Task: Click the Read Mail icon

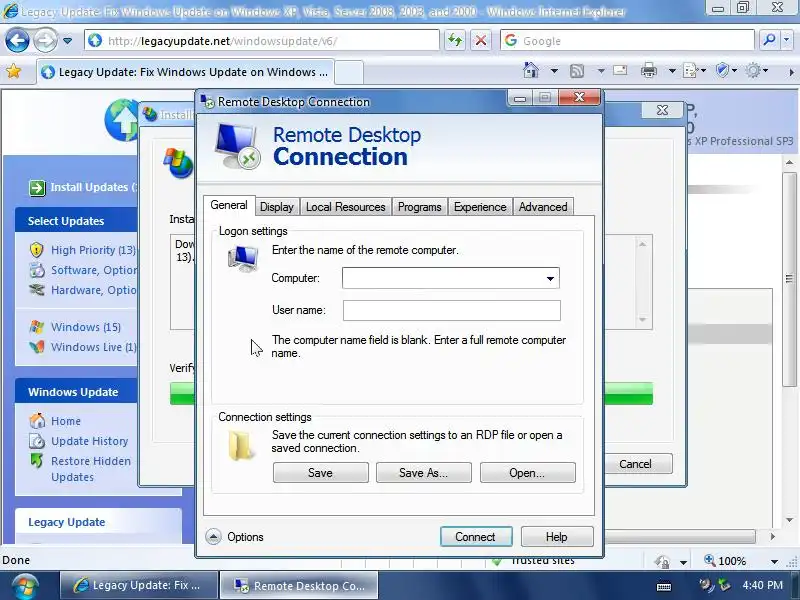Action: tap(620, 70)
